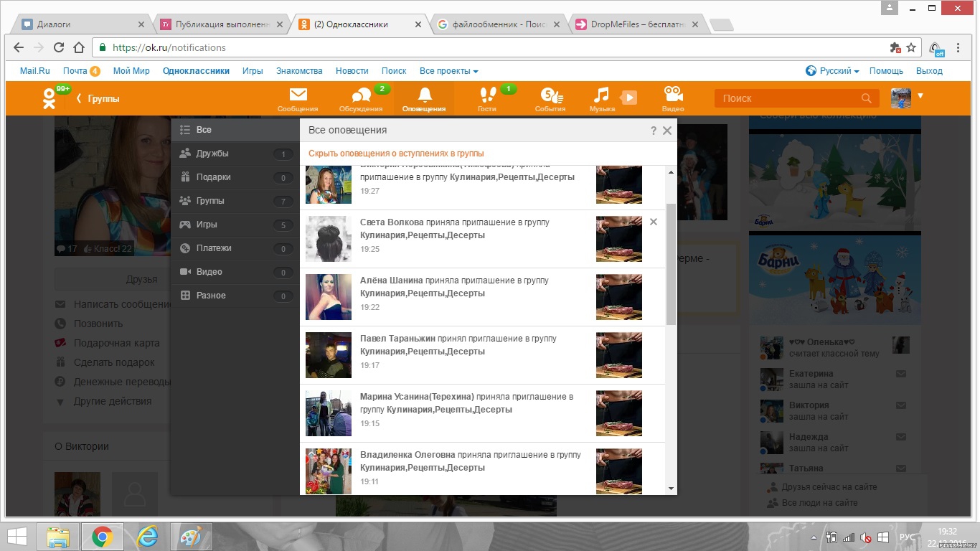Open File Explorer from the taskbar
Viewport: 980px width, 551px height.
(57, 537)
